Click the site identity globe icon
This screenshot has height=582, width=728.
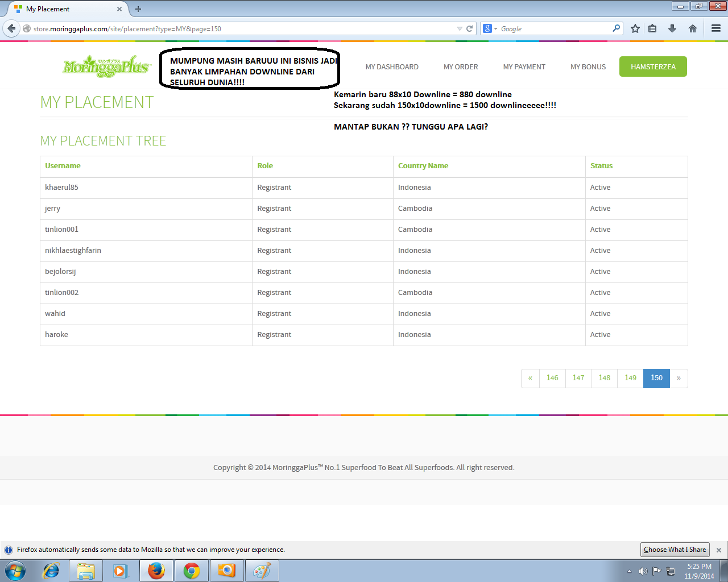(x=26, y=28)
